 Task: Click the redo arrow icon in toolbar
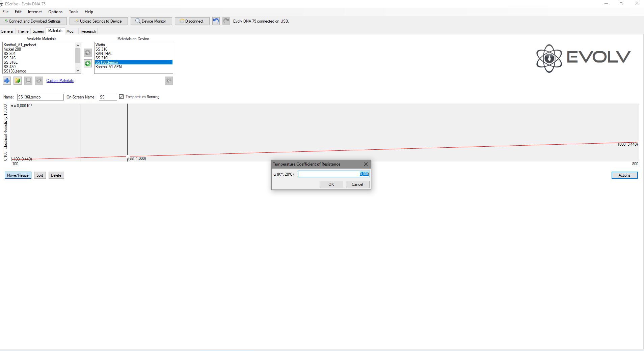pyautogui.click(x=226, y=21)
